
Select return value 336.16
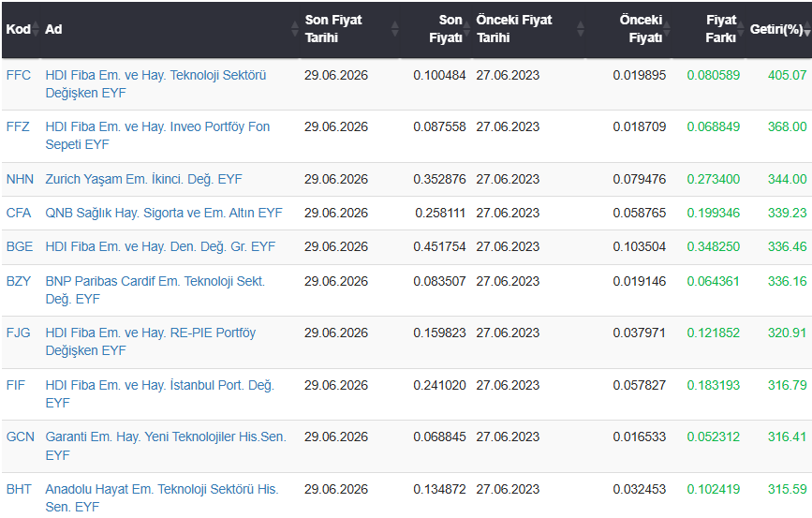pyautogui.click(x=787, y=281)
